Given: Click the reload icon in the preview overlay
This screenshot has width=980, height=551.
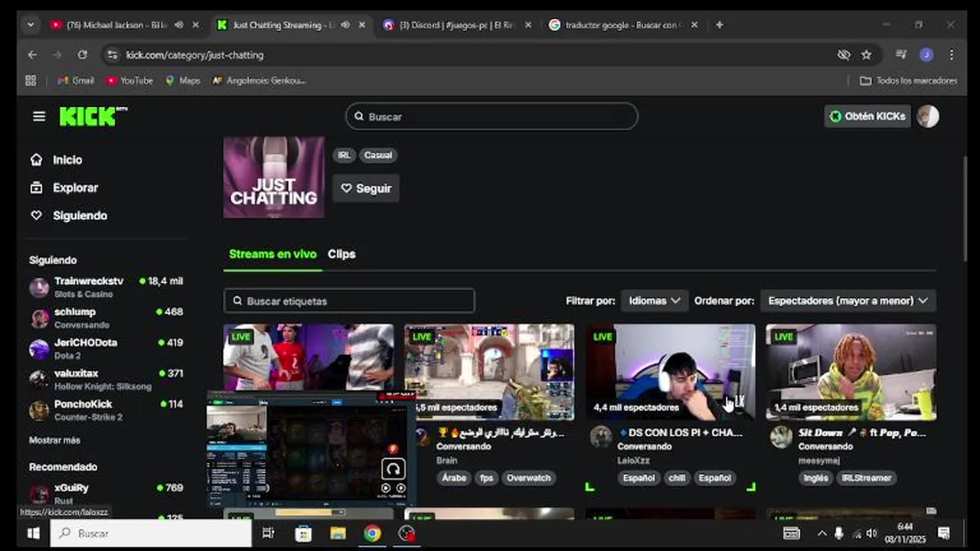Looking at the screenshot, I should 393,468.
